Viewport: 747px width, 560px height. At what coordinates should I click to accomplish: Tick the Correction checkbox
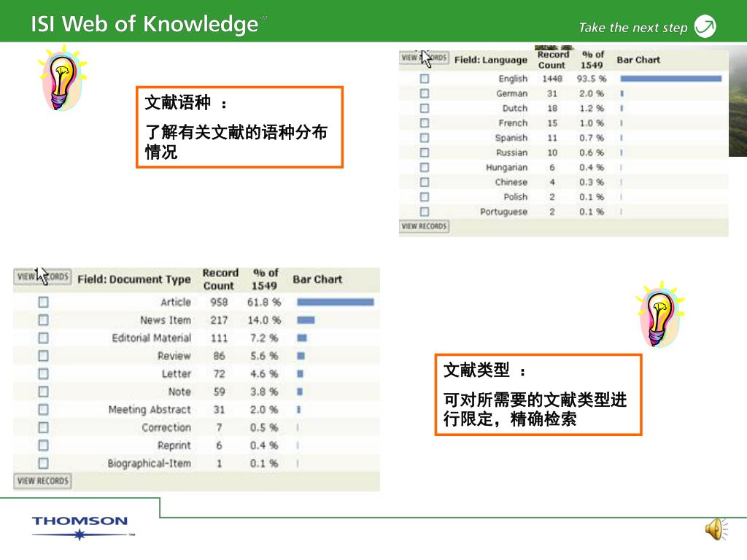43,427
